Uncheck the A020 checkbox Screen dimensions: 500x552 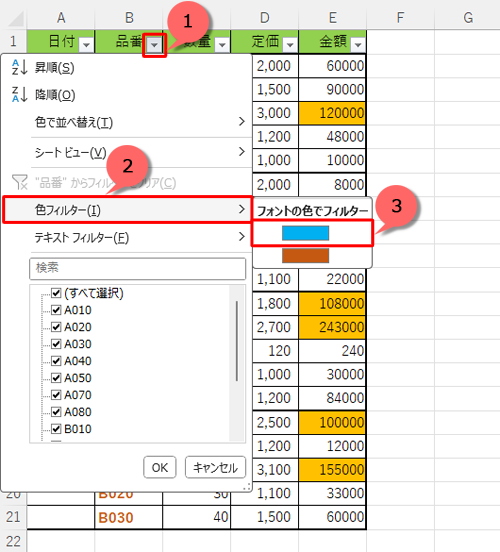[x=56, y=327]
